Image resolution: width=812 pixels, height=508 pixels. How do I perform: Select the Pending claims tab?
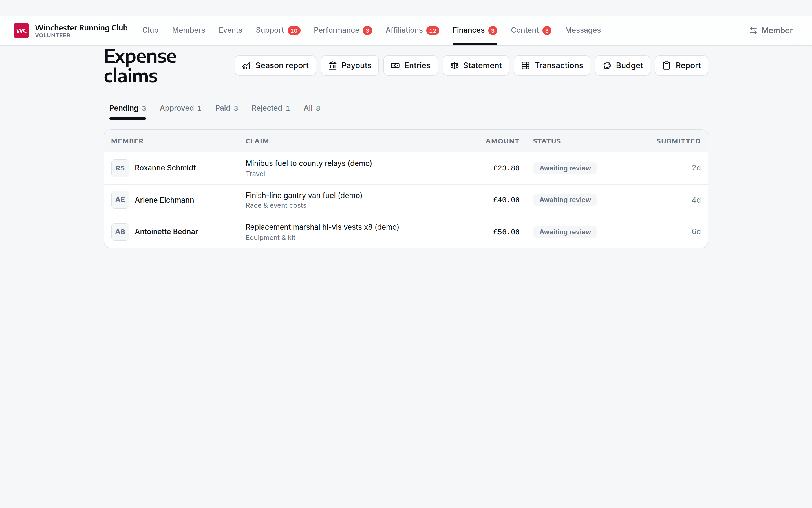click(127, 108)
